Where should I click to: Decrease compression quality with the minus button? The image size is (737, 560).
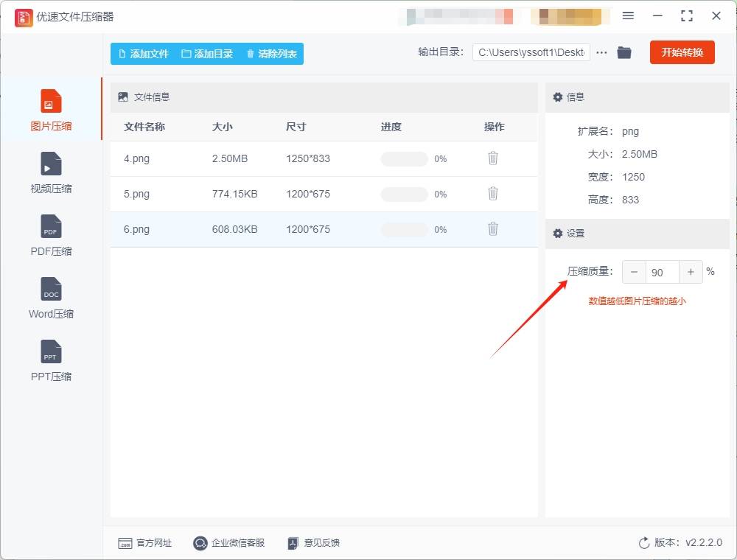[x=634, y=272]
